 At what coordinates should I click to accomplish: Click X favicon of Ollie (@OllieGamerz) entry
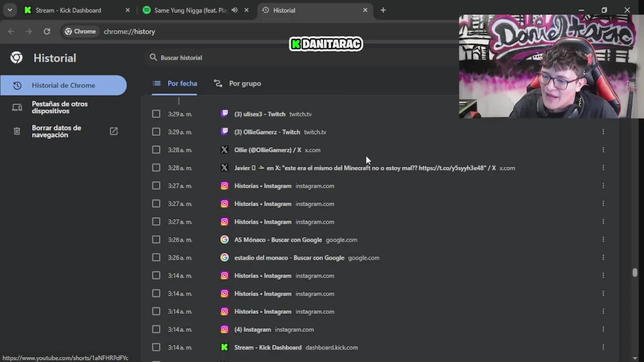[x=224, y=150]
